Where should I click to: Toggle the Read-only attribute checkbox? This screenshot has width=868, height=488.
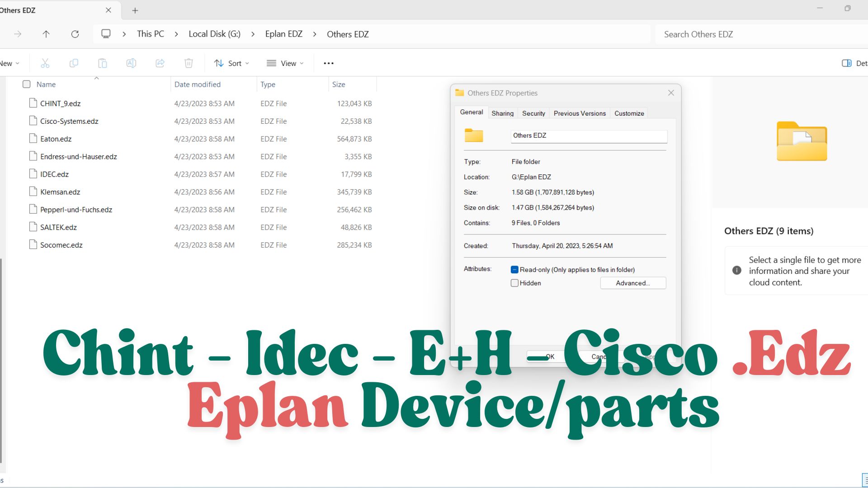[514, 270]
